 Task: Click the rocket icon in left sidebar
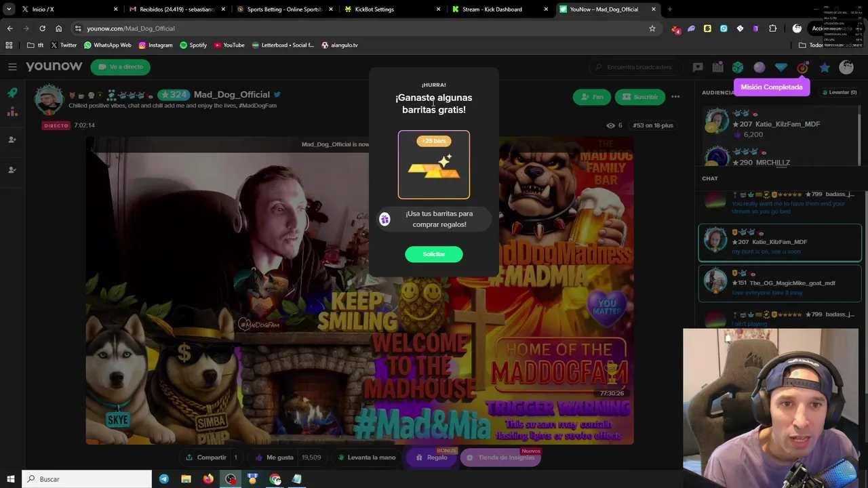[12, 93]
